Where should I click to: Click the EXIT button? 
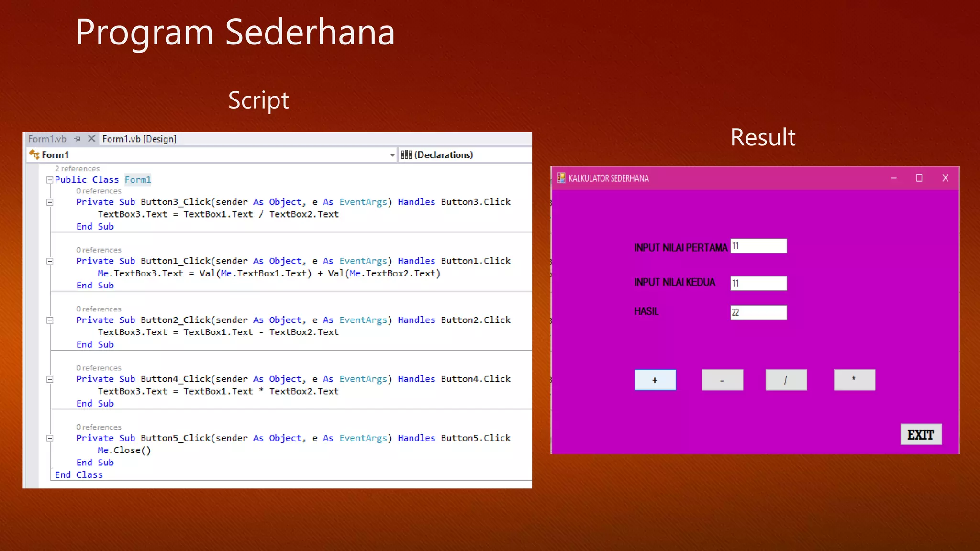[921, 434]
